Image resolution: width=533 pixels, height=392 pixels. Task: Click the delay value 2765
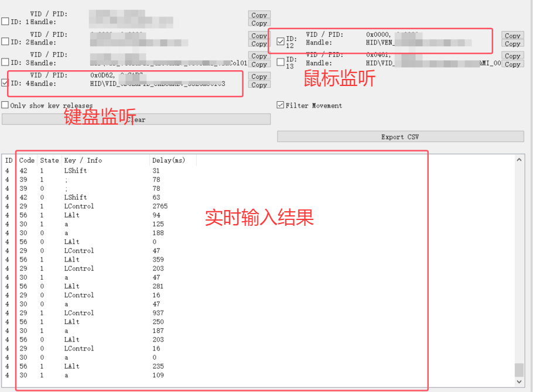coord(160,206)
